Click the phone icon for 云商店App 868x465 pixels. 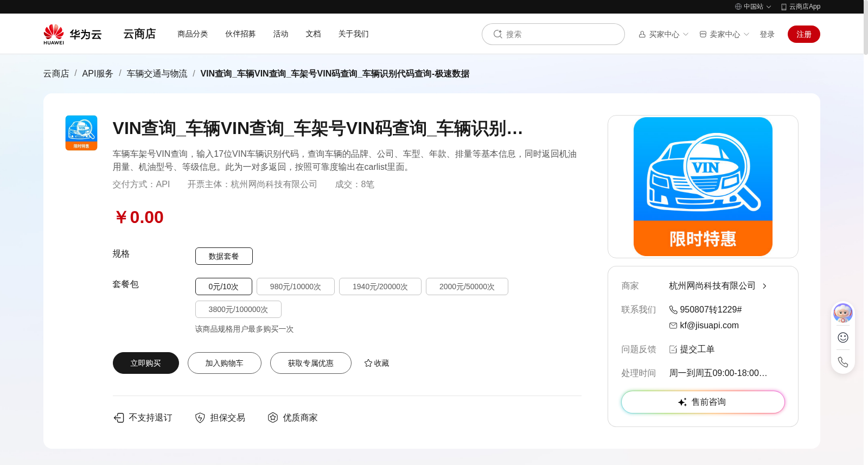click(x=784, y=7)
